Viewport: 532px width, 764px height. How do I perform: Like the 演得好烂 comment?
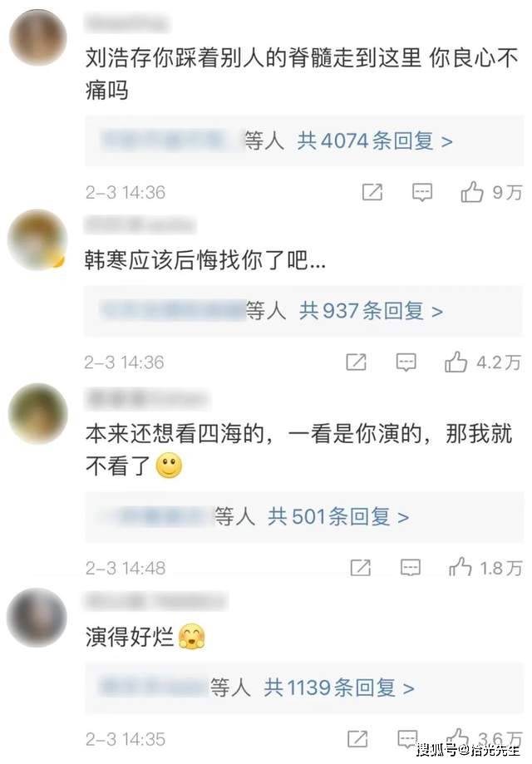click(457, 737)
